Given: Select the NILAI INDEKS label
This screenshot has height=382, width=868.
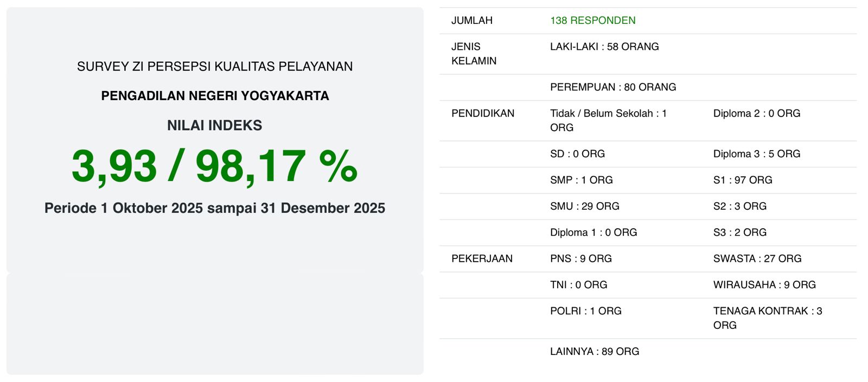Looking at the screenshot, I should (x=215, y=126).
